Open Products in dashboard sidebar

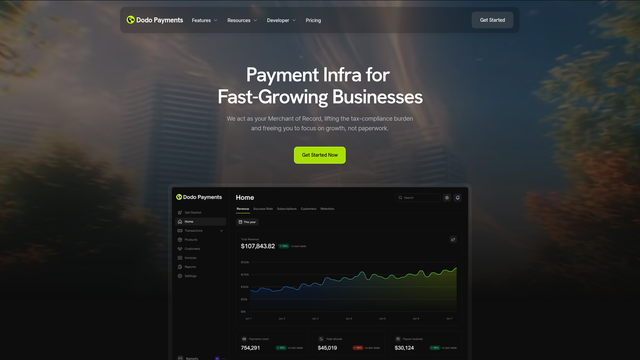point(200,240)
